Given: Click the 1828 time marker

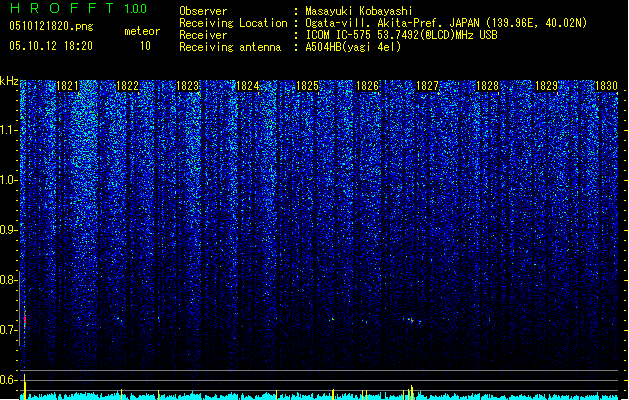Looking at the screenshot, I should 487,86.
